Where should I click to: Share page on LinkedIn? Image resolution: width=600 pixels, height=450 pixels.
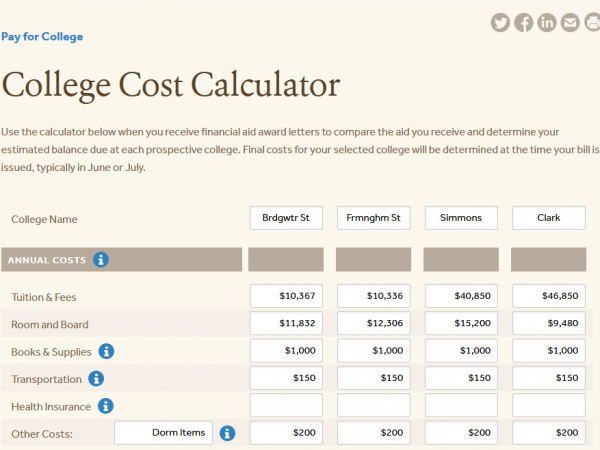point(547,23)
